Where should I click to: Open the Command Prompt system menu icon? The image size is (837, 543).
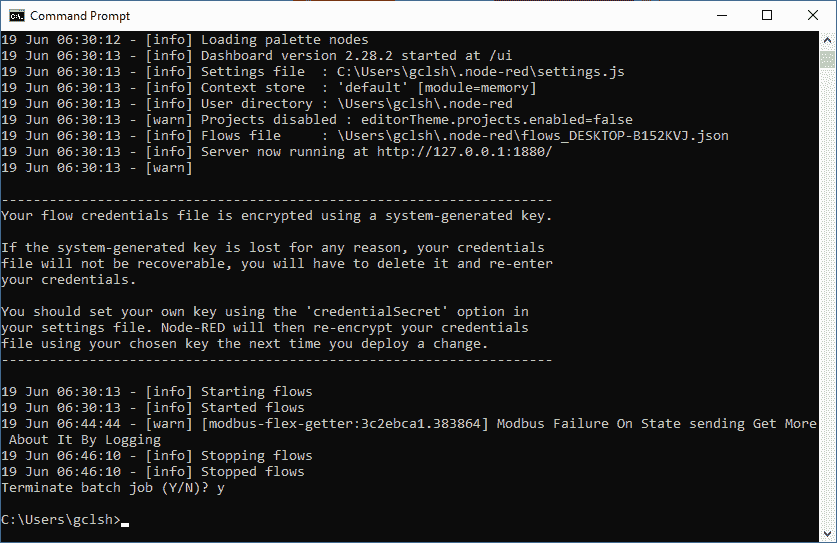17,15
